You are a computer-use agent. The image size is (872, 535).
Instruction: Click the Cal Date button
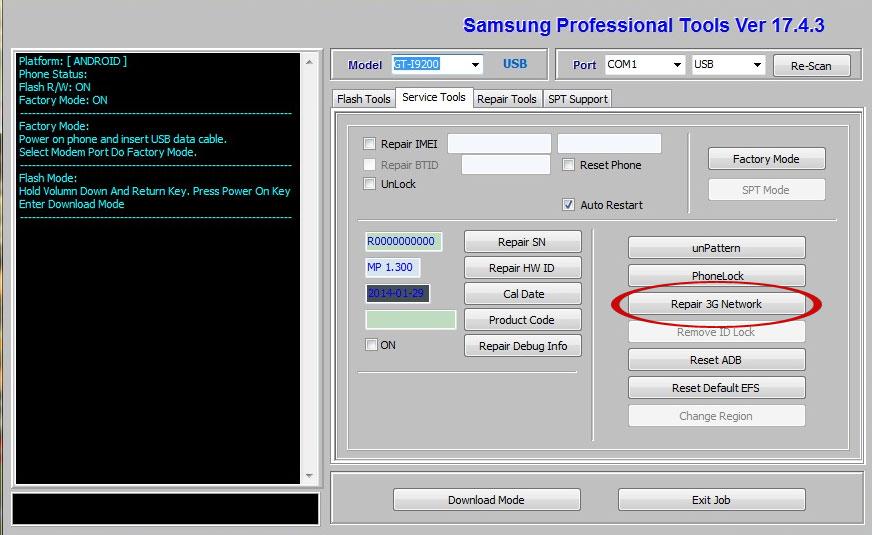click(x=522, y=294)
